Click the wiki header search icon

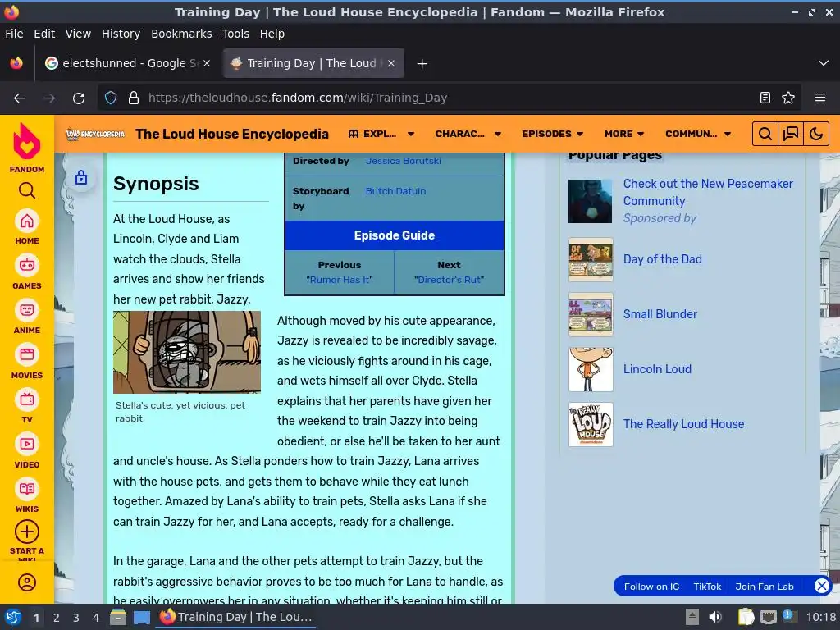point(765,134)
